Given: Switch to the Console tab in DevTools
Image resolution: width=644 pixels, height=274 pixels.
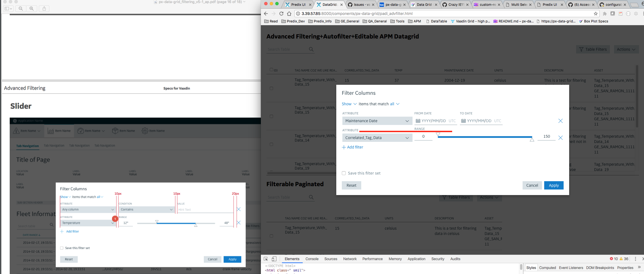Looking at the screenshot, I should 312,258.
